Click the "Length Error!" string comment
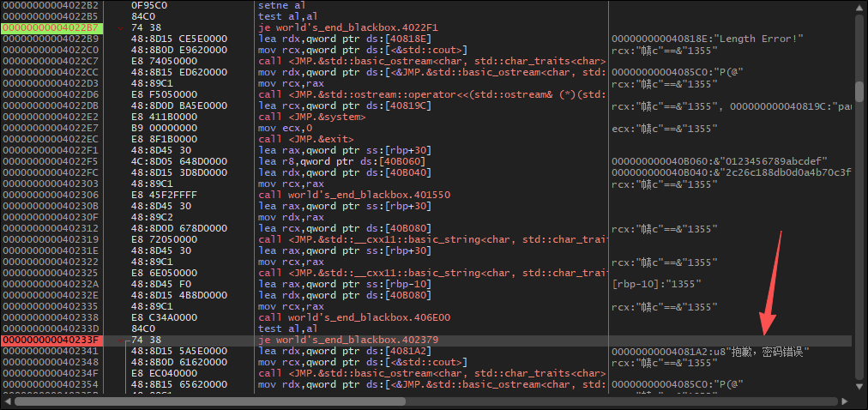The height and width of the screenshot is (410, 868). click(x=708, y=39)
